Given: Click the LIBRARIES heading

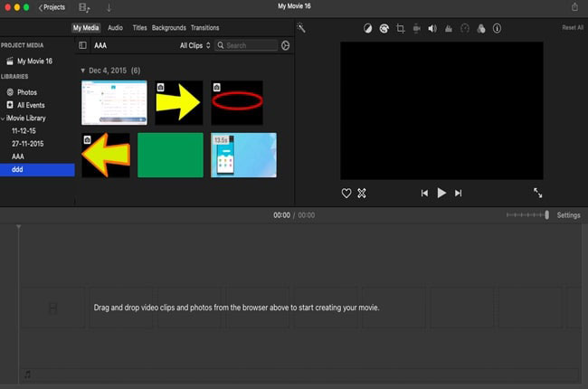Looking at the screenshot, I should 14,77.
